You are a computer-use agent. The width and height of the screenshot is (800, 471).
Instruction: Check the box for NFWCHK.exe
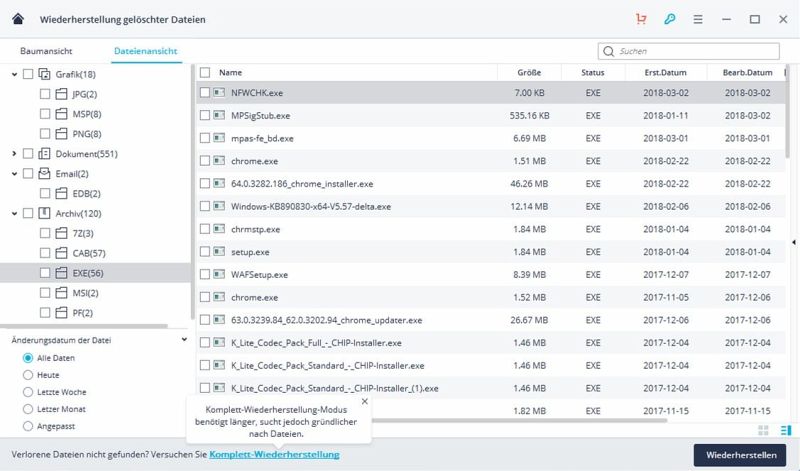[205, 92]
